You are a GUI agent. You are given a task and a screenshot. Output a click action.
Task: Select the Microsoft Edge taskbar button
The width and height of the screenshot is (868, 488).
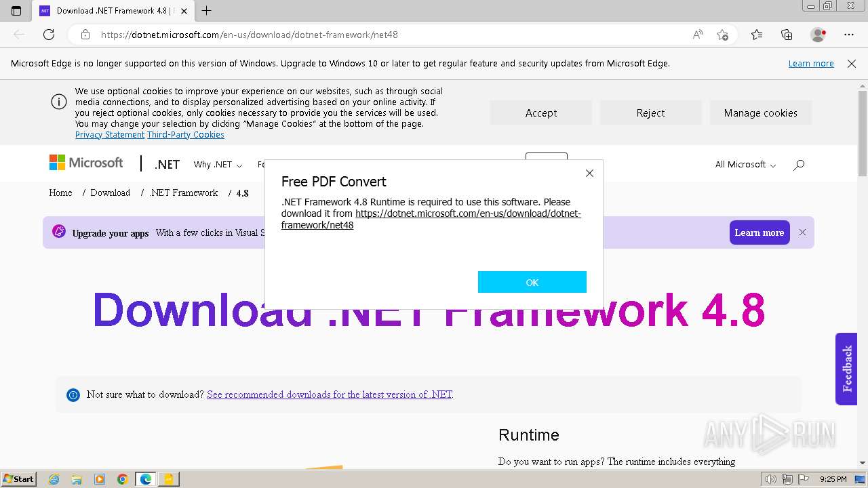pyautogui.click(x=146, y=479)
